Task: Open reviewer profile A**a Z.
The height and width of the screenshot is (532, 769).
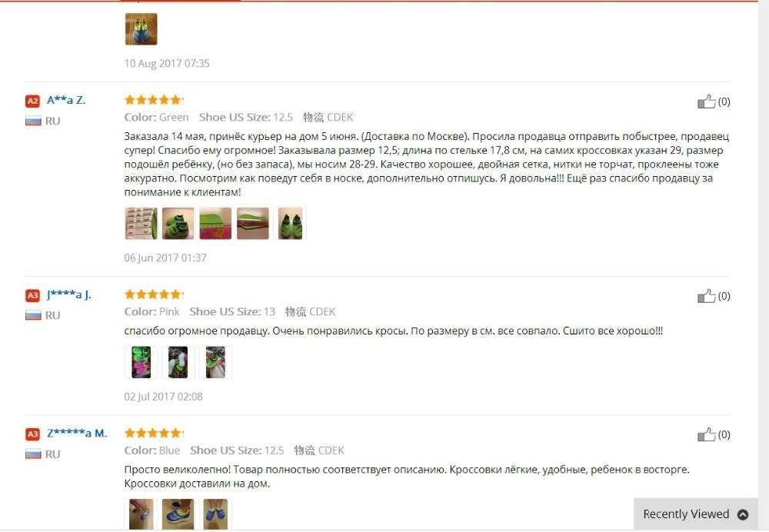Action: tap(66, 100)
